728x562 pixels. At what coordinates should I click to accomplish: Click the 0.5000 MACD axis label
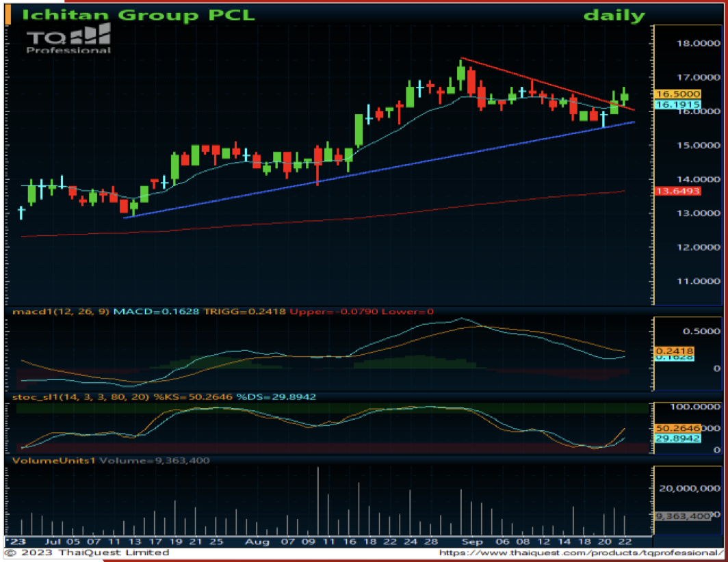pos(701,331)
